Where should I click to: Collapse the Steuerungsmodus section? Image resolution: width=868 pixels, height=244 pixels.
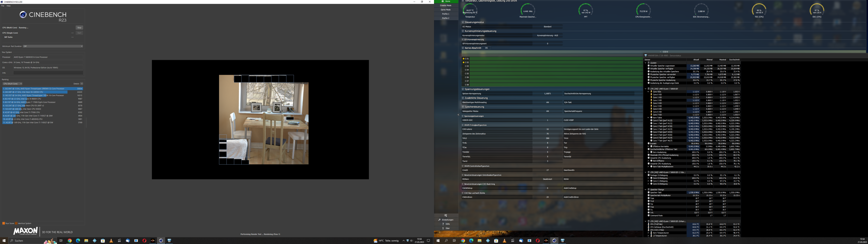[463, 22]
